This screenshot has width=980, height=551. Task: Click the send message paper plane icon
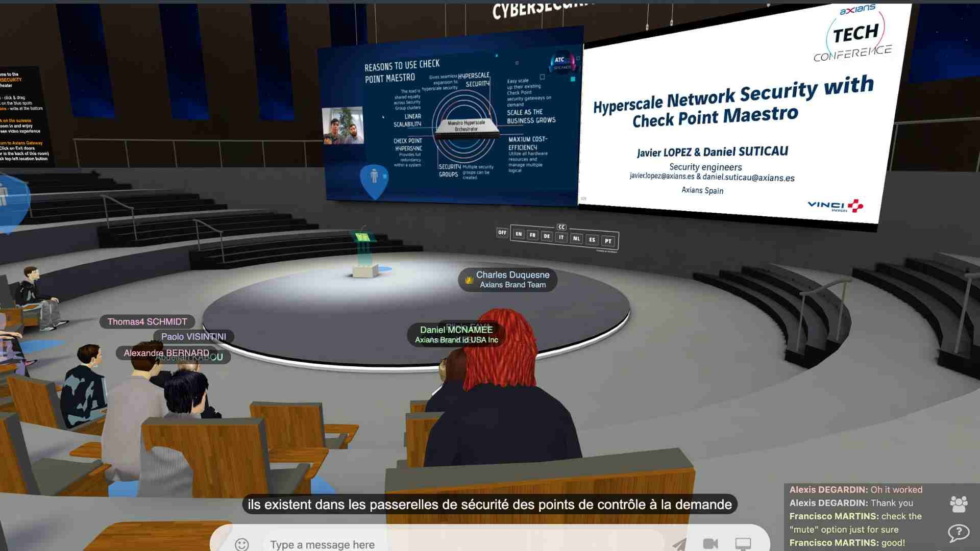679,544
